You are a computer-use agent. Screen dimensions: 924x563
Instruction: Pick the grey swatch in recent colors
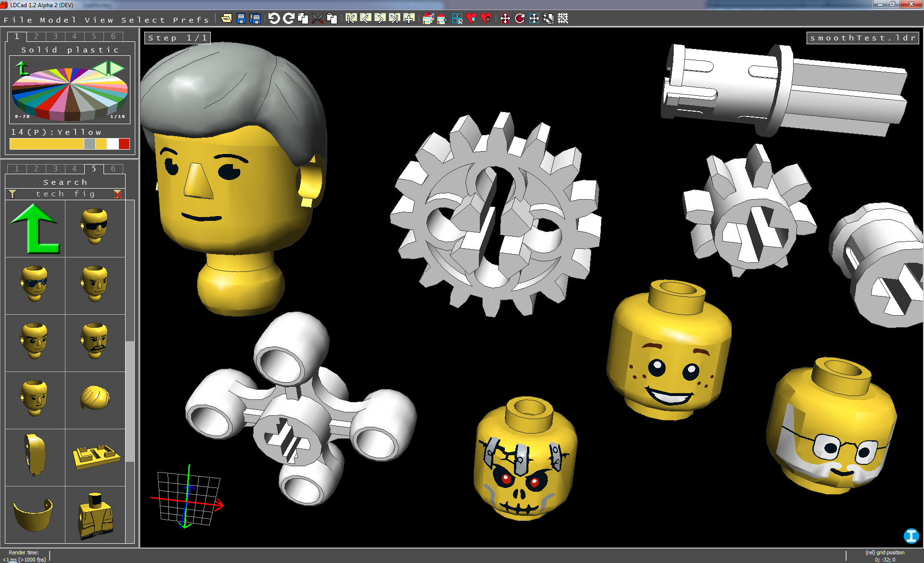[90, 144]
